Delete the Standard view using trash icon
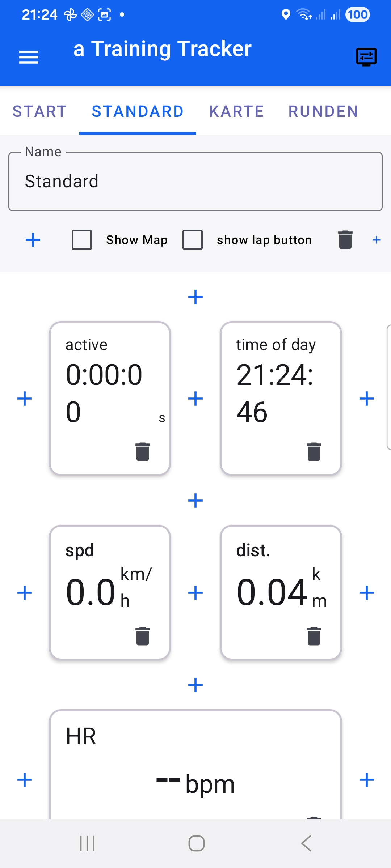 (x=345, y=240)
